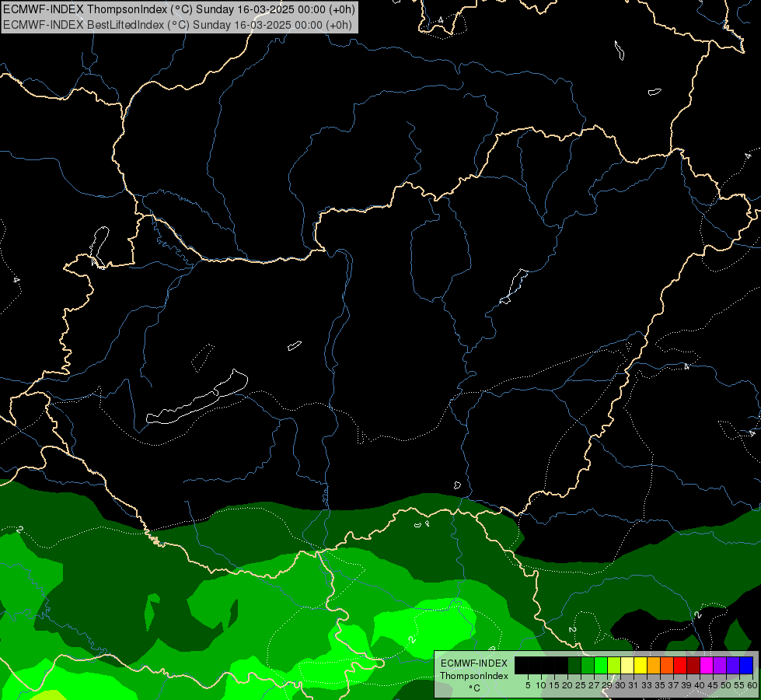Click the blue 55–60 legend swatch

click(x=746, y=666)
